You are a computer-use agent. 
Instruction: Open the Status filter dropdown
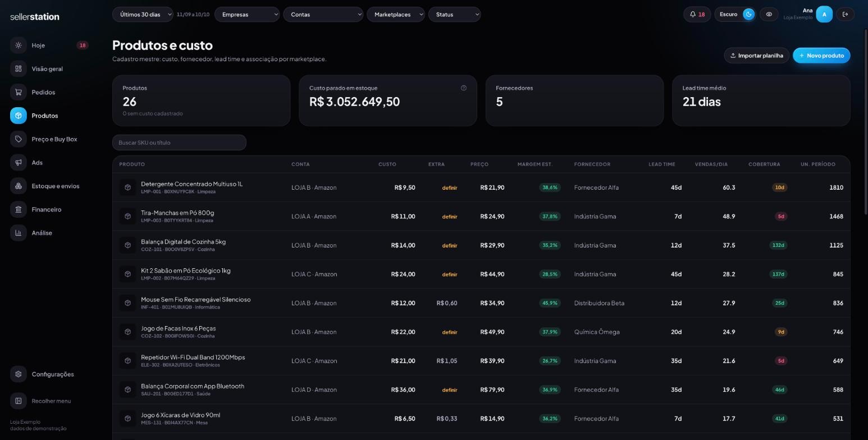click(x=455, y=15)
